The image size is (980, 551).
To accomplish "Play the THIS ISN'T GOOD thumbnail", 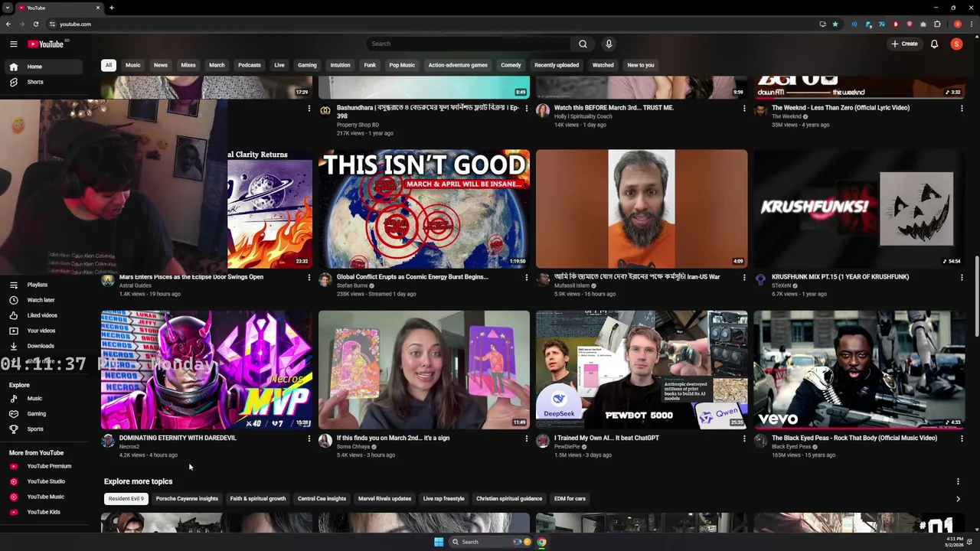I will coord(424,208).
